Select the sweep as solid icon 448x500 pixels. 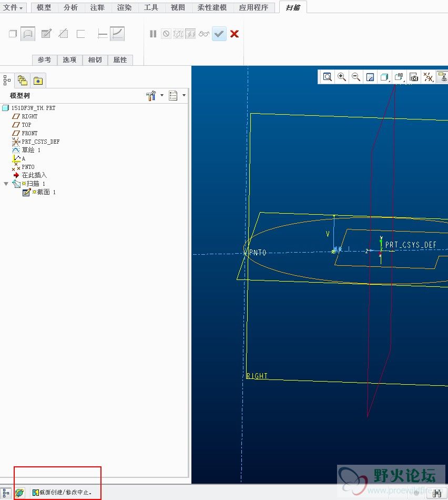[13, 34]
